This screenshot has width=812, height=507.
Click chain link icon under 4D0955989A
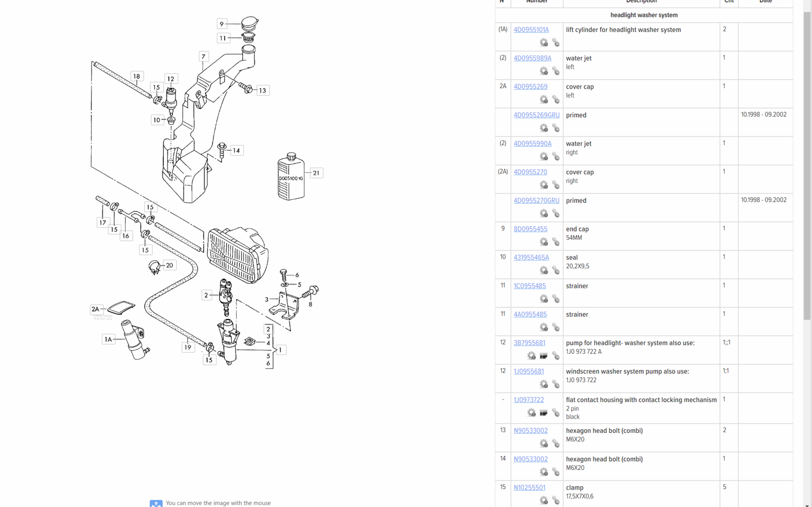tap(556, 71)
